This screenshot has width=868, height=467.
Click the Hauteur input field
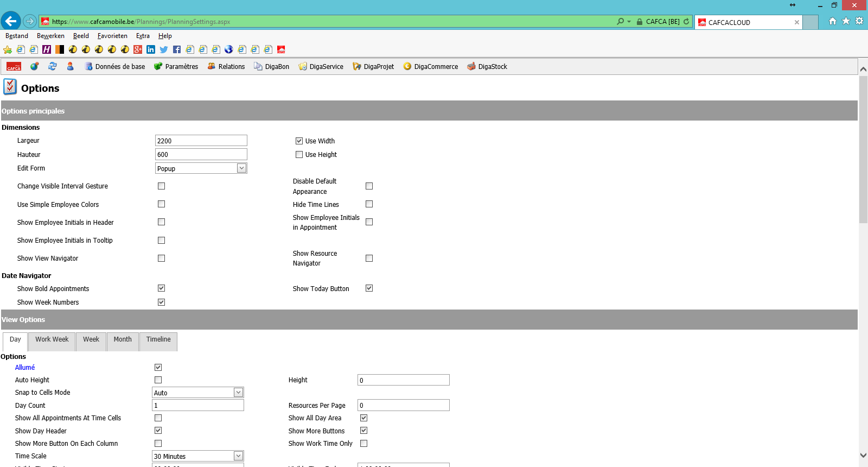click(201, 154)
